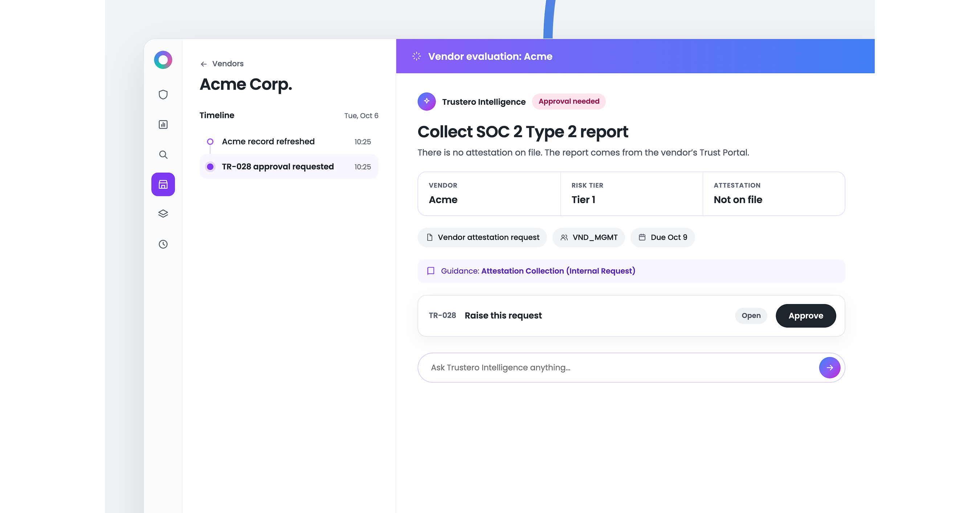Send message with the purple arrow button
The image size is (980, 513).
coord(829,368)
